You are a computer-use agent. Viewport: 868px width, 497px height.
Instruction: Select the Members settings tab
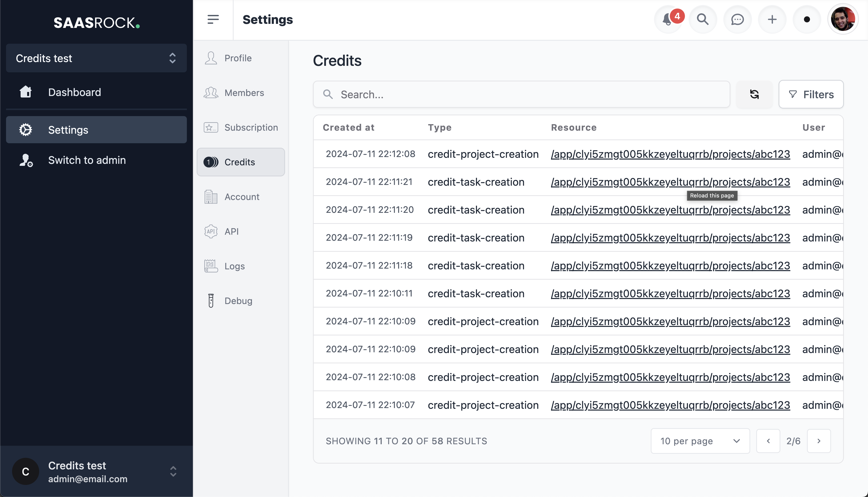[244, 92]
